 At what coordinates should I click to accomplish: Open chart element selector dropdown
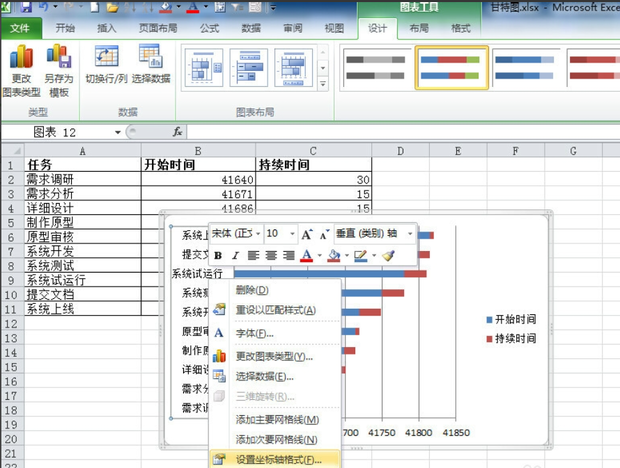[x=410, y=234]
